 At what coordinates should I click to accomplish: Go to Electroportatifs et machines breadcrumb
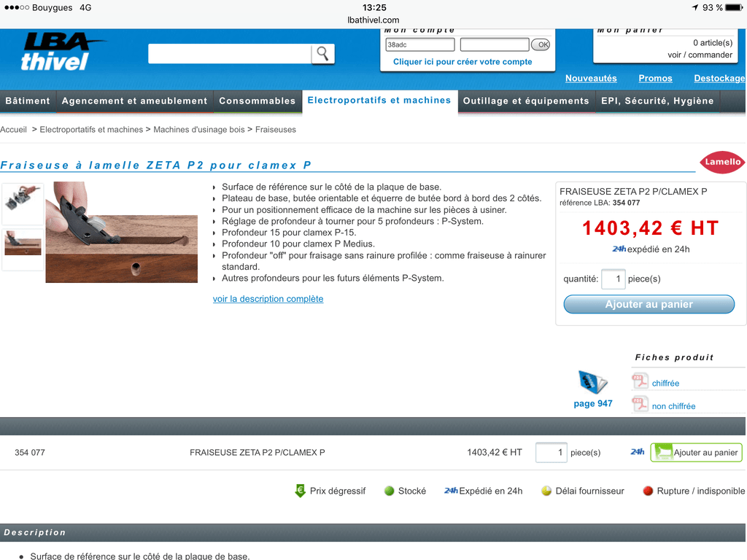click(x=91, y=130)
